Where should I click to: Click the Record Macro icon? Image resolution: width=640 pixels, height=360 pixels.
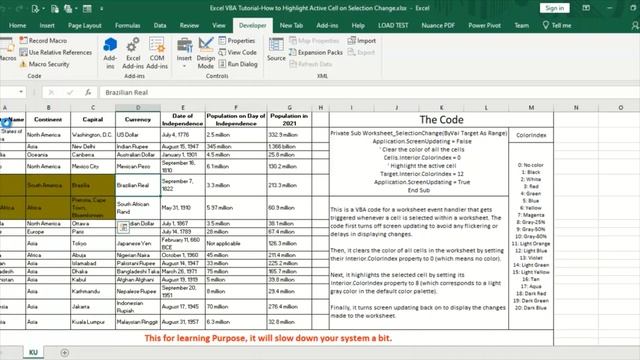(x=23, y=40)
